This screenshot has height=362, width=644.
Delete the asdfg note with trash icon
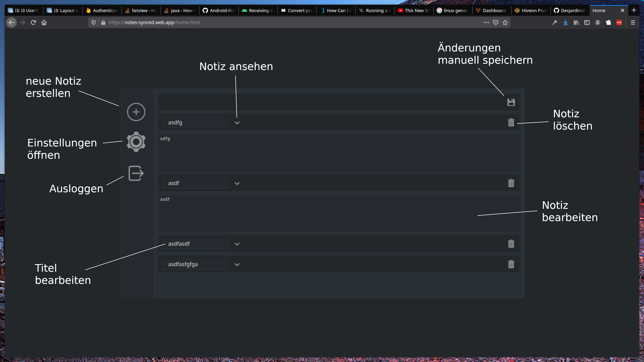[511, 122]
